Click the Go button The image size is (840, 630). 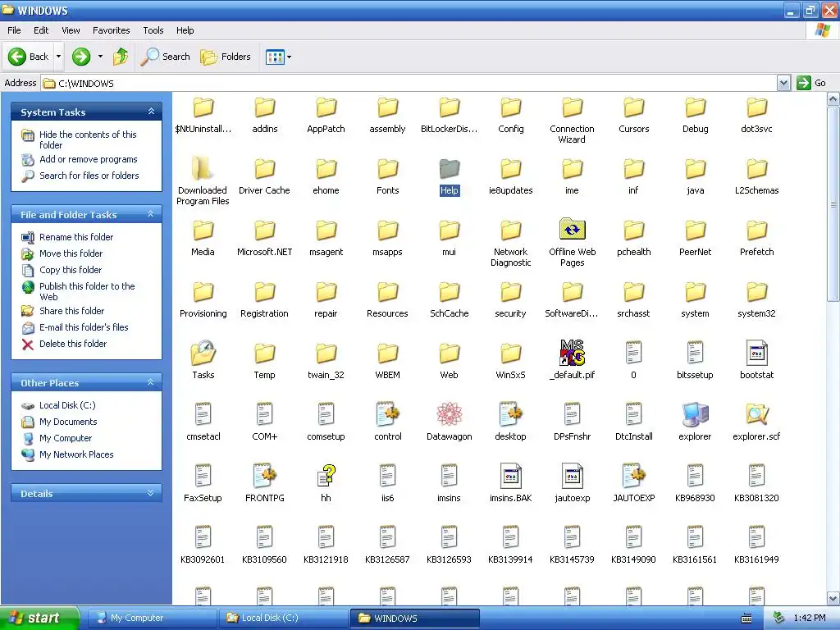point(811,83)
